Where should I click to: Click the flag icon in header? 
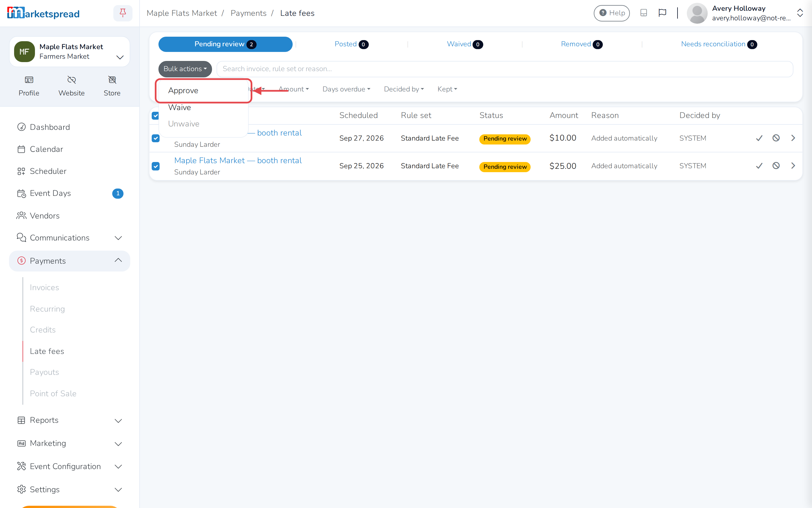662,13
